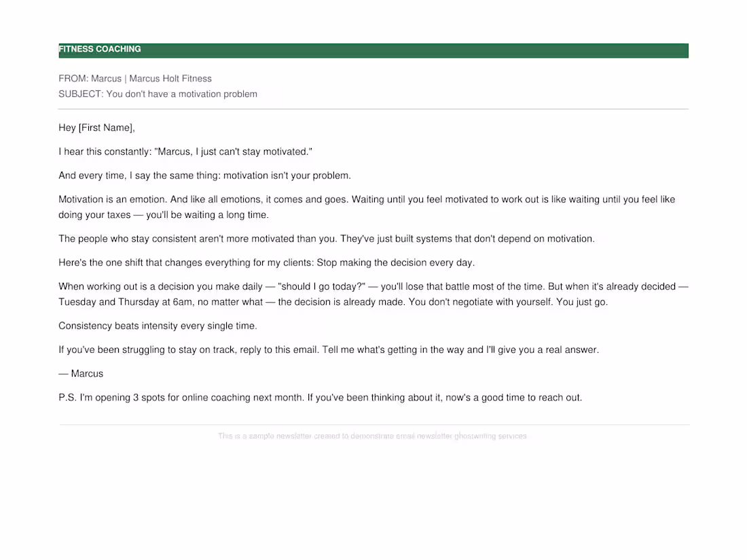
Task: Click the SUBJECT: You don't have a motivation problem line
Action: (x=158, y=94)
